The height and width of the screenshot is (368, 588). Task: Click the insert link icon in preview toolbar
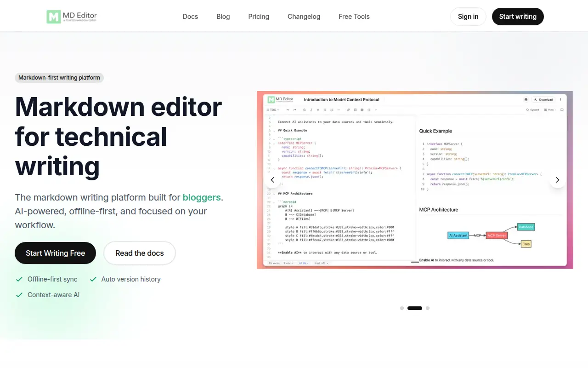(348, 110)
